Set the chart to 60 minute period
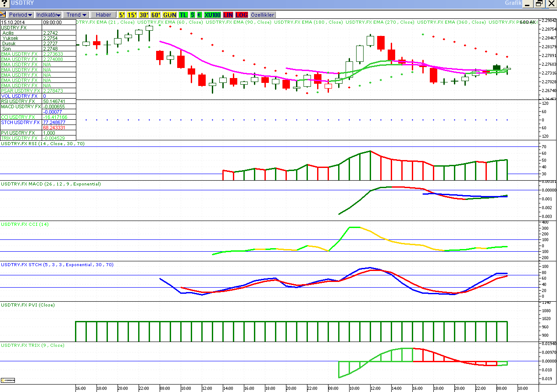 point(156,15)
